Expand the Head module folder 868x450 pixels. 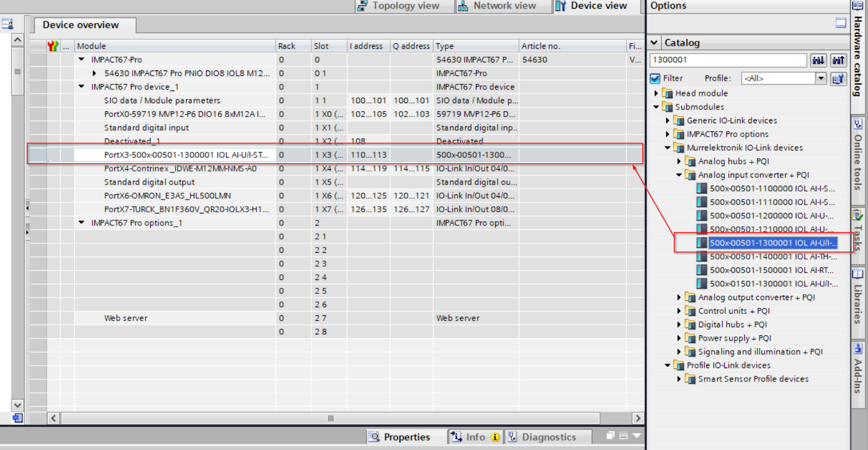point(656,93)
